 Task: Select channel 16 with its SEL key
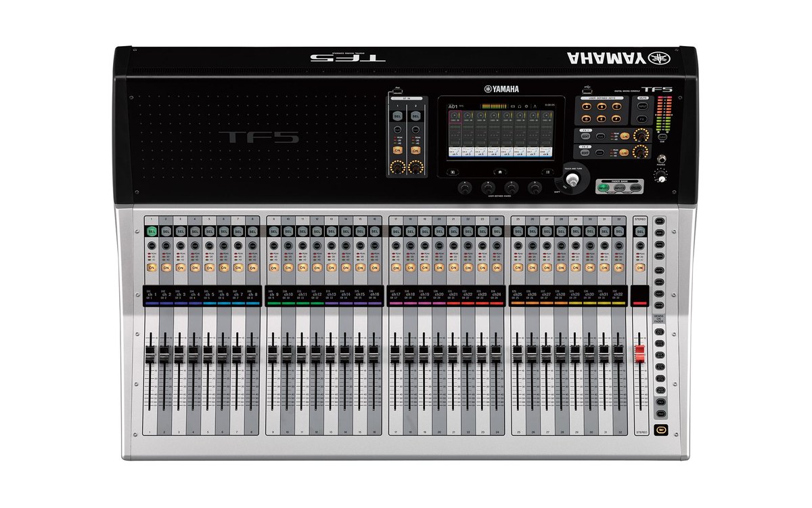[x=374, y=232]
